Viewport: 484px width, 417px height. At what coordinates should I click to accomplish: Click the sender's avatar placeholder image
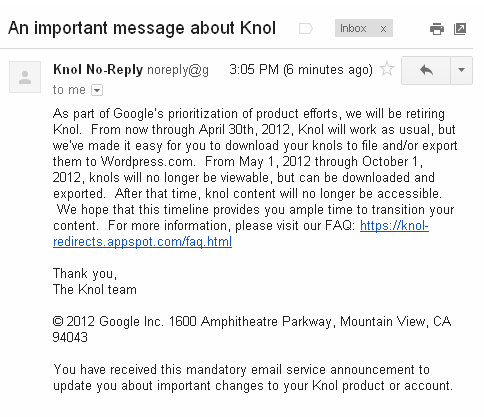25,77
